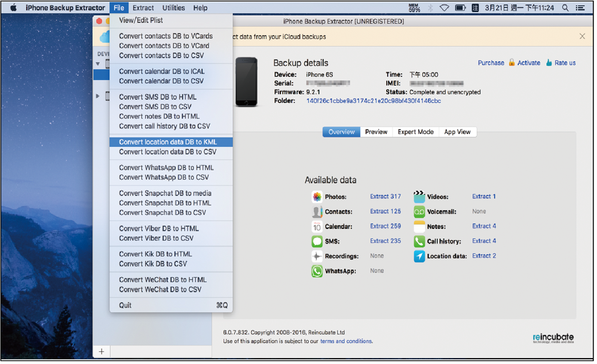Image resolution: width=597 pixels, height=364 pixels.
Task: Open the Help menu
Action: (200, 8)
